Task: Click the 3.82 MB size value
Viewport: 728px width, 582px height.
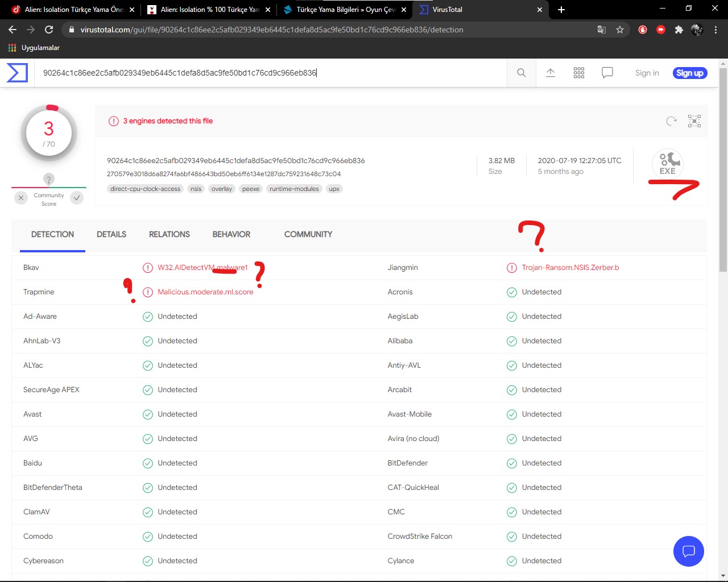Action: pyautogui.click(x=502, y=161)
